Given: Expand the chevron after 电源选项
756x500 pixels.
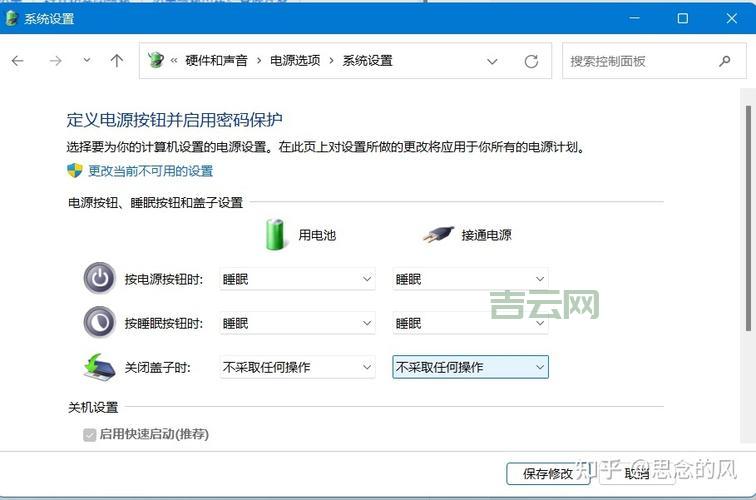Looking at the screenshot, I should tap(331, 61).
